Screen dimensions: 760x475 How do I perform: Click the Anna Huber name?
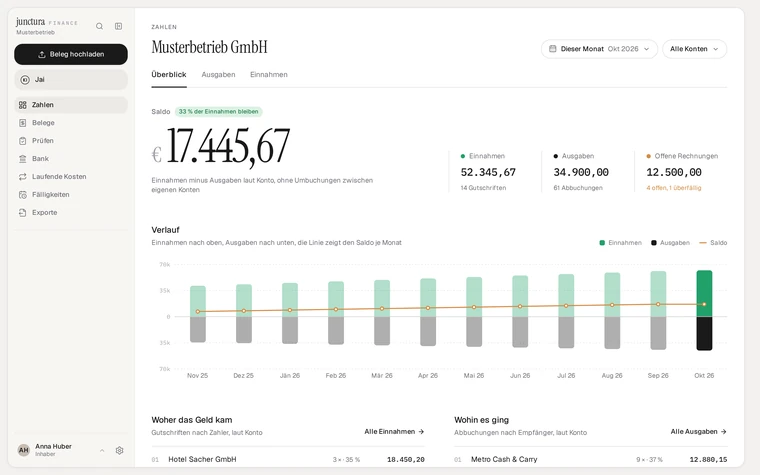(53, 446)
